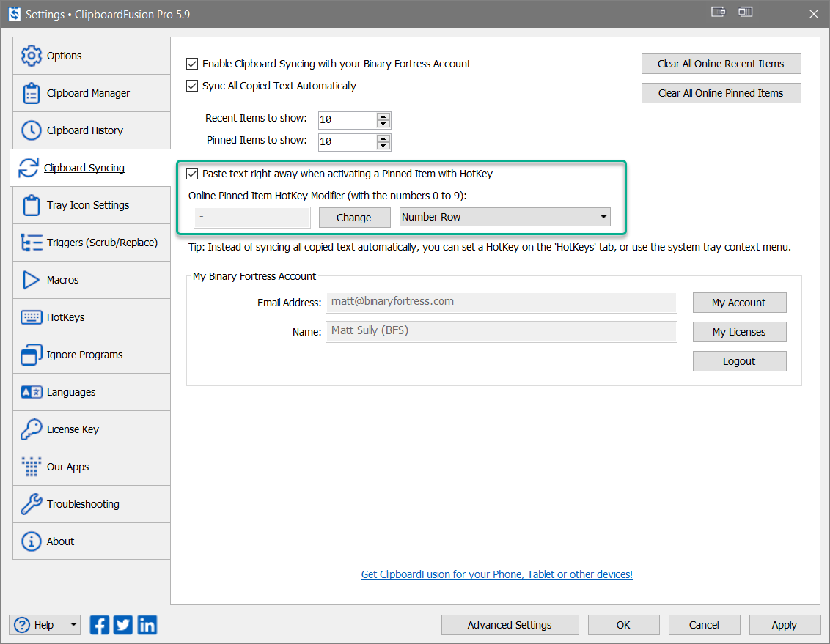Click the Options gear icon
Screen dimensions: 830x644
tap(32, 56)
